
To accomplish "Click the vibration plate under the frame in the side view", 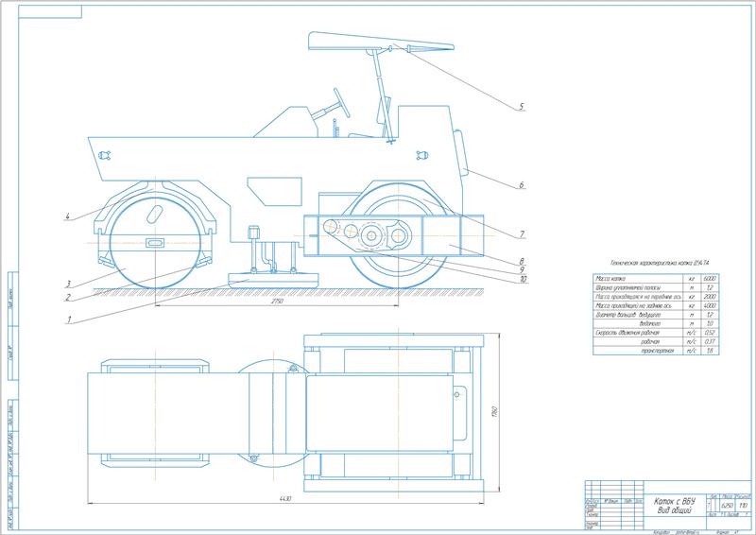I will coord(273,280).
